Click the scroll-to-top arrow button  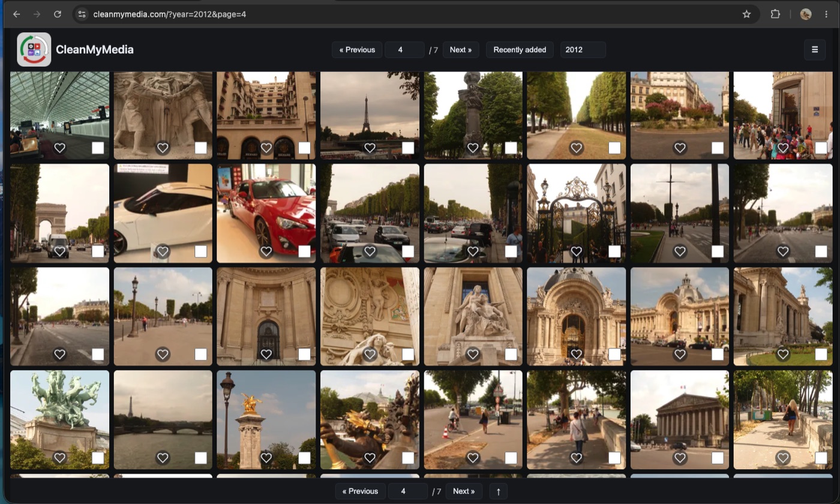(x=498, y=491)
